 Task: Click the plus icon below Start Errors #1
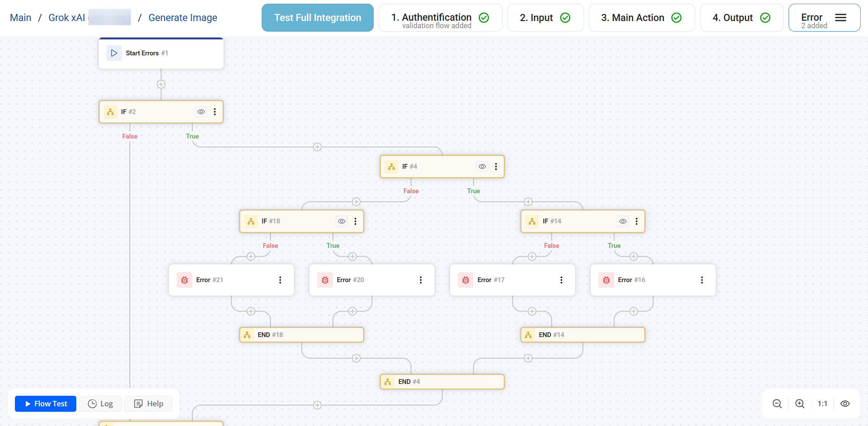pos(161,84)
